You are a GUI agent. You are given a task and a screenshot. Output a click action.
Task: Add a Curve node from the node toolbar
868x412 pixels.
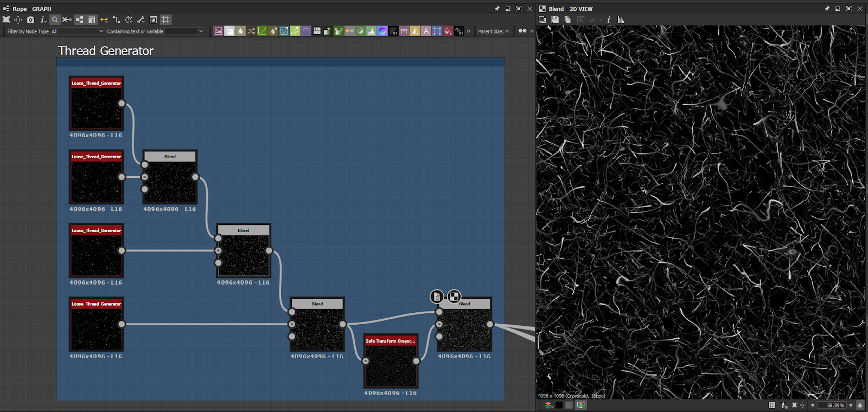263,31
